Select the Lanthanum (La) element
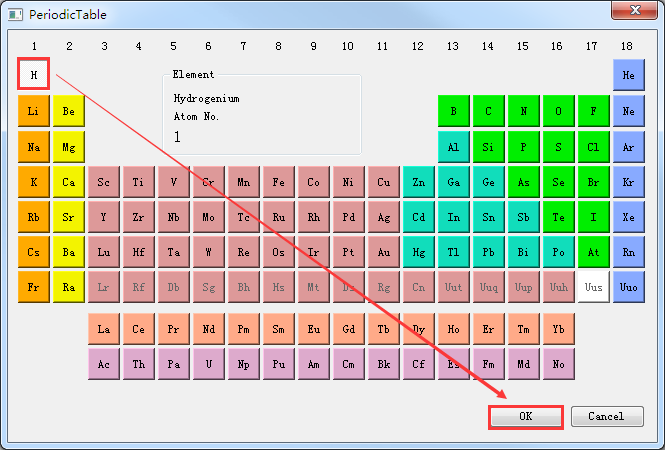The image size is (665, 450). pyautogui.click(x=104, y=329)
